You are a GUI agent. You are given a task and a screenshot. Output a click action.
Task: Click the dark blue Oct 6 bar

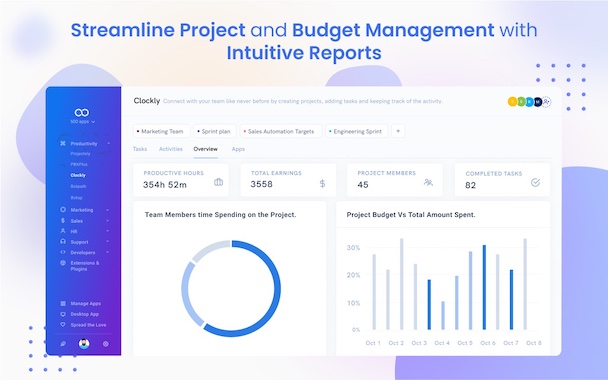(x=484, y=287)
